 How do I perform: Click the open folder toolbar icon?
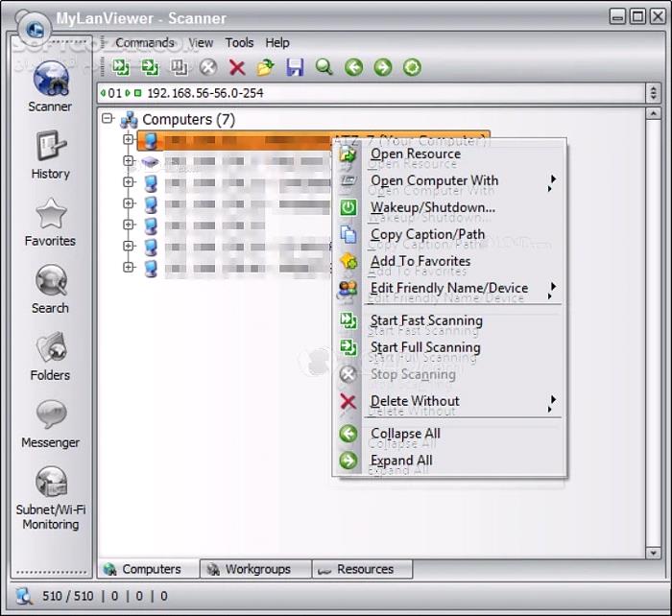266,67
